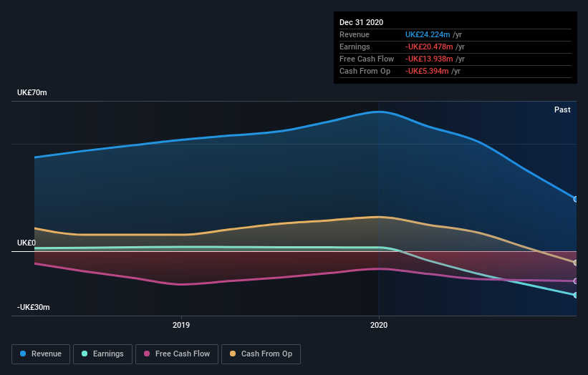Click the Free Cash Flow label in tooltip
Image resolution: width=588 pixels, height=375 pixels.
coord(367,59)
